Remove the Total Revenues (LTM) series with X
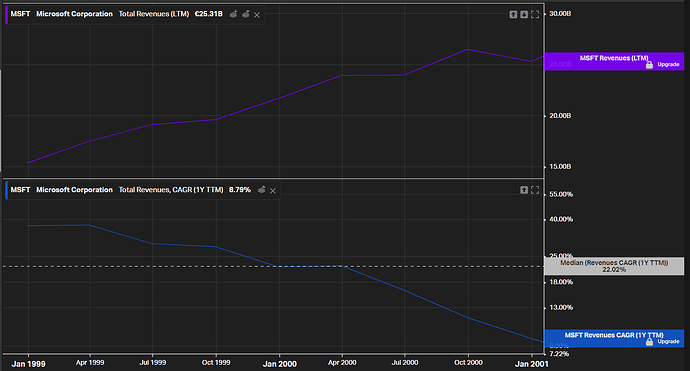 [x=257, y=15]
